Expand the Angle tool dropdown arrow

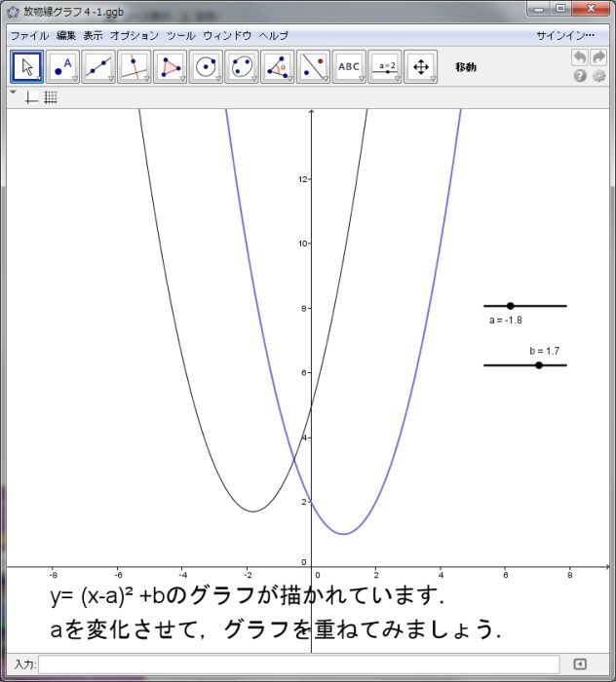pyautogui.click(x=289, y=79)
